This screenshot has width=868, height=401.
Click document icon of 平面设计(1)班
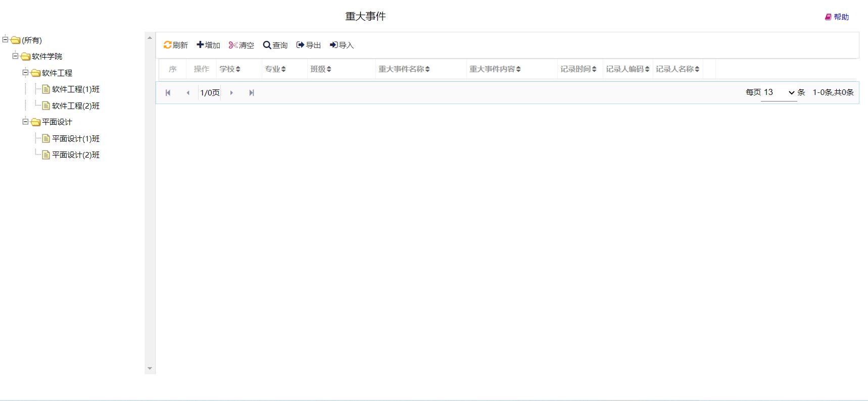point(46,138)
